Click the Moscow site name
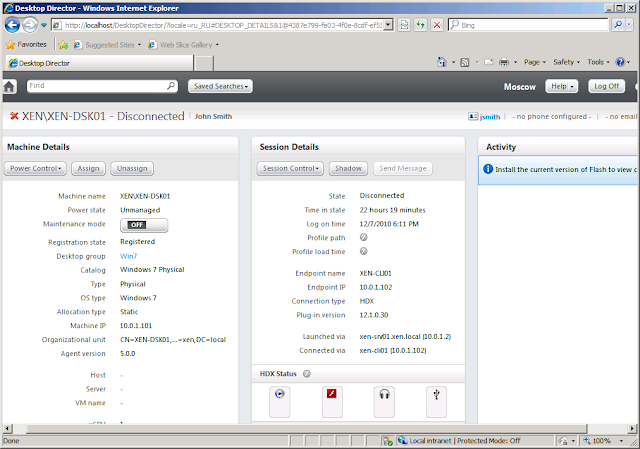Screen dimensions: 640x449 520,87
